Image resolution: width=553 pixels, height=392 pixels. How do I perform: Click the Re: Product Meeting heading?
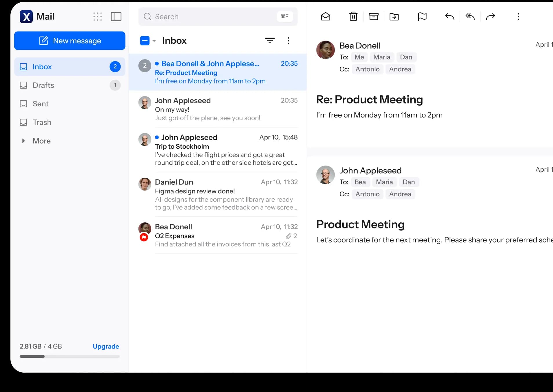tap(369, 99)
